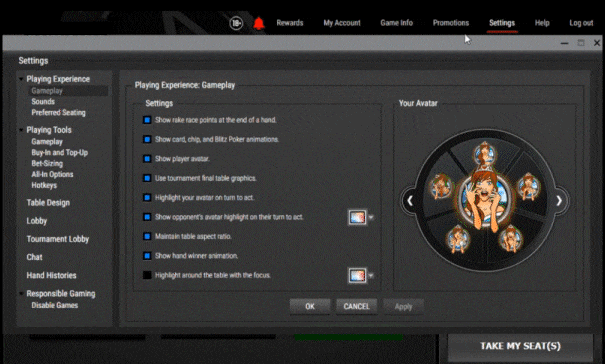This screenshot has height=364, width=605.
Task: Open the Promotions menu item
Action: (451, 23)
